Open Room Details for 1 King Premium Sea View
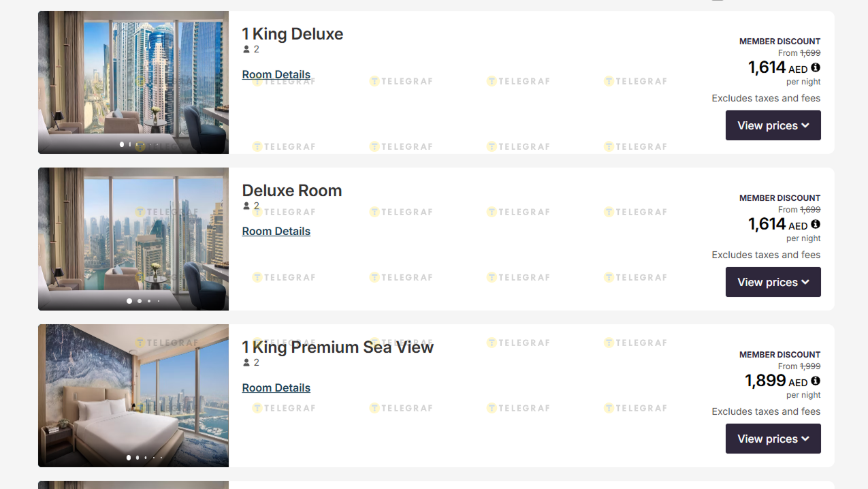This screenshot has height=489, width=868. [x=276, y=388]
